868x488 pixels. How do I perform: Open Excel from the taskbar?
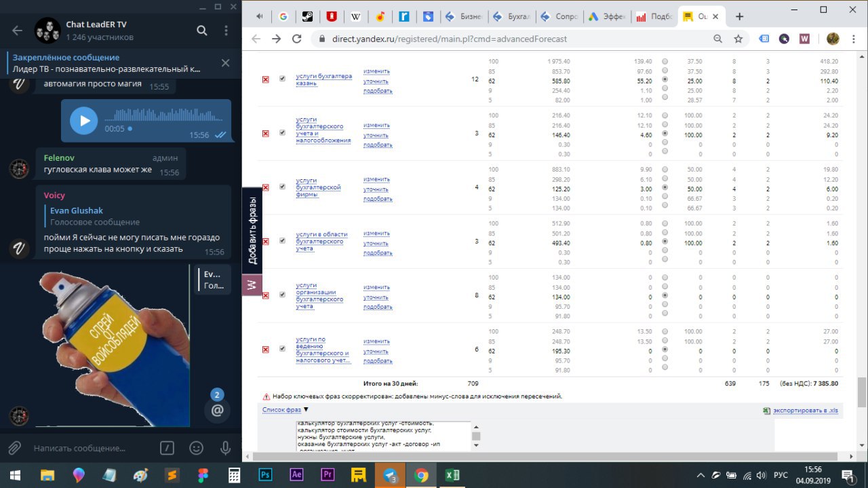pyautogui.click(x=452, y=475)
